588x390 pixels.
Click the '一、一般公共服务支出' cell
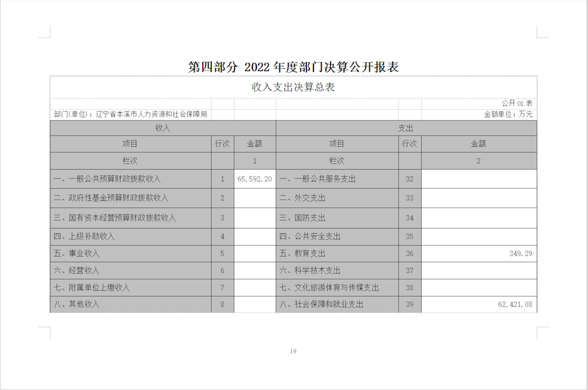coord(337,179)
